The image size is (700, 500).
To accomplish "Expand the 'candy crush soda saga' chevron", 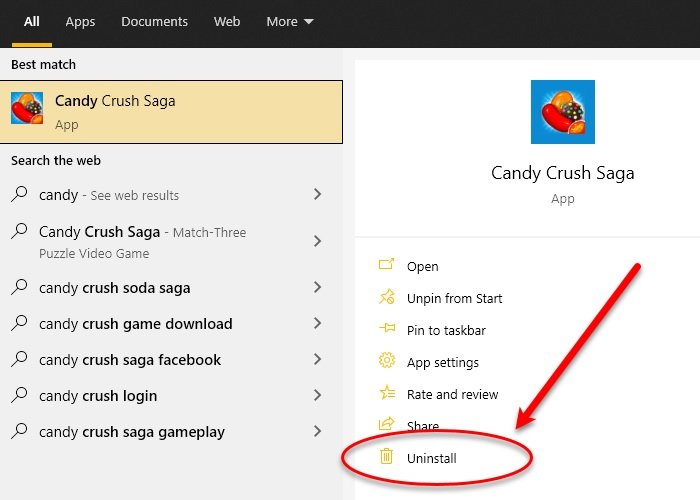I will coord(317,287).
